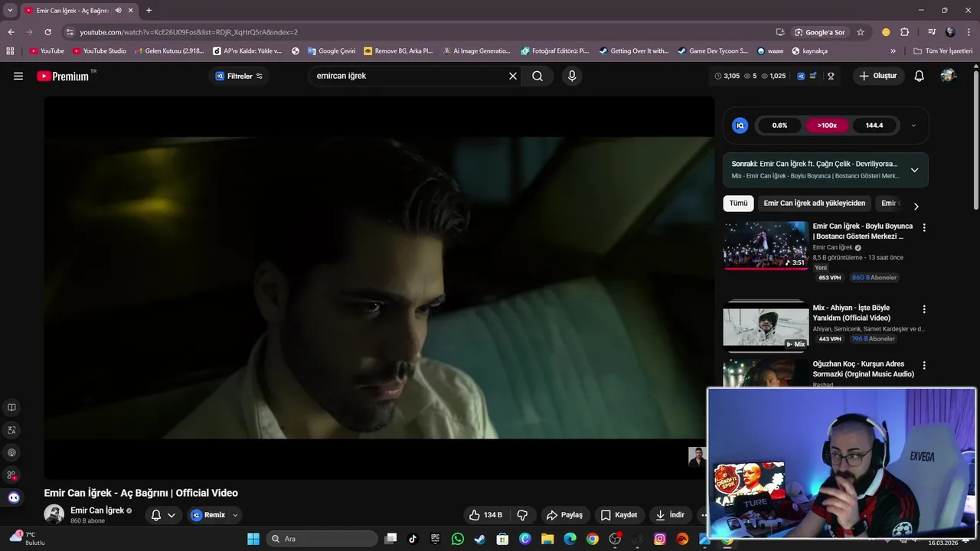Open the Filtreler filter options
This screenshot has width=980, height=551.
click(x=239, y=76)
